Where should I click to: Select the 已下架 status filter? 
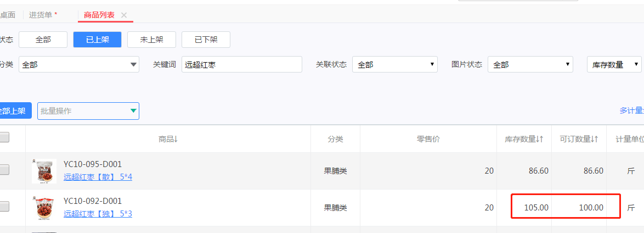pos(206,40)
